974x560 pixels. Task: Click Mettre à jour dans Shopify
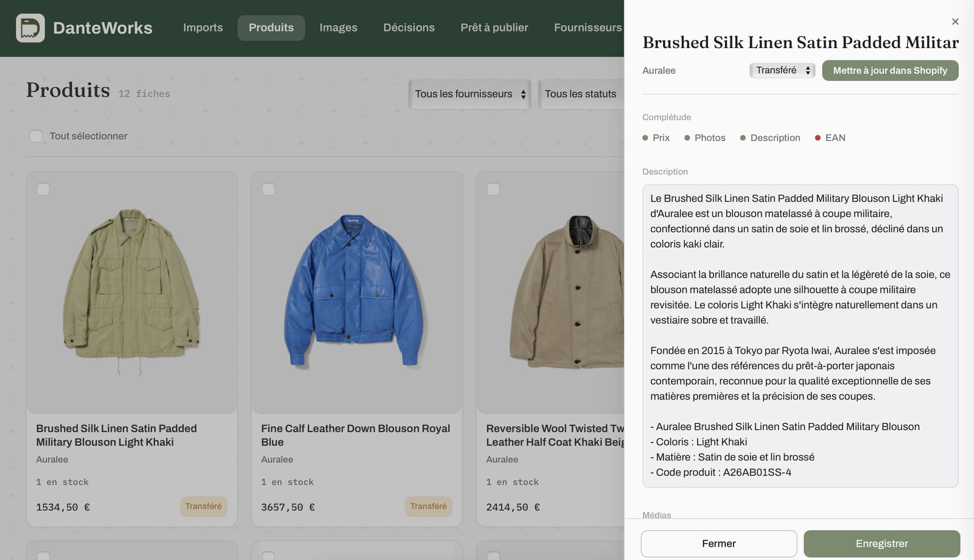pos(890,71)
